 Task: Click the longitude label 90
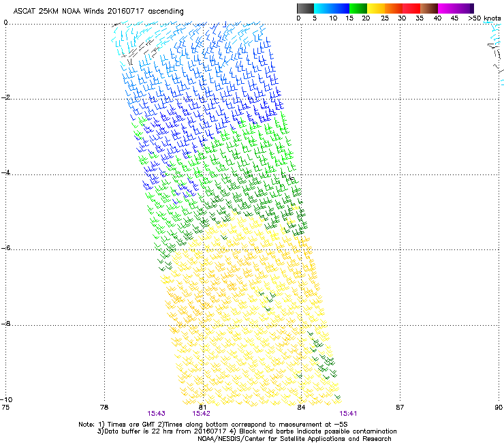pos(499,408)
